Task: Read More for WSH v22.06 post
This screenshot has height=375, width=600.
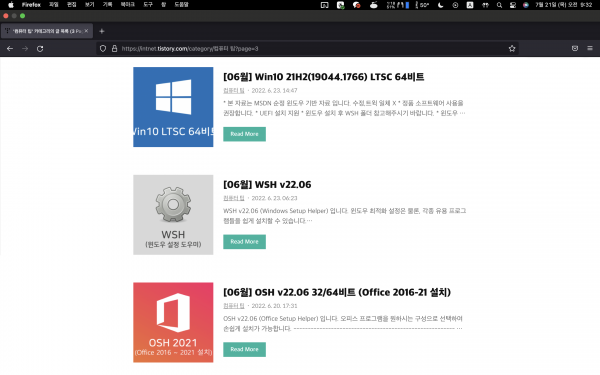Action: (x=245, y=242)
